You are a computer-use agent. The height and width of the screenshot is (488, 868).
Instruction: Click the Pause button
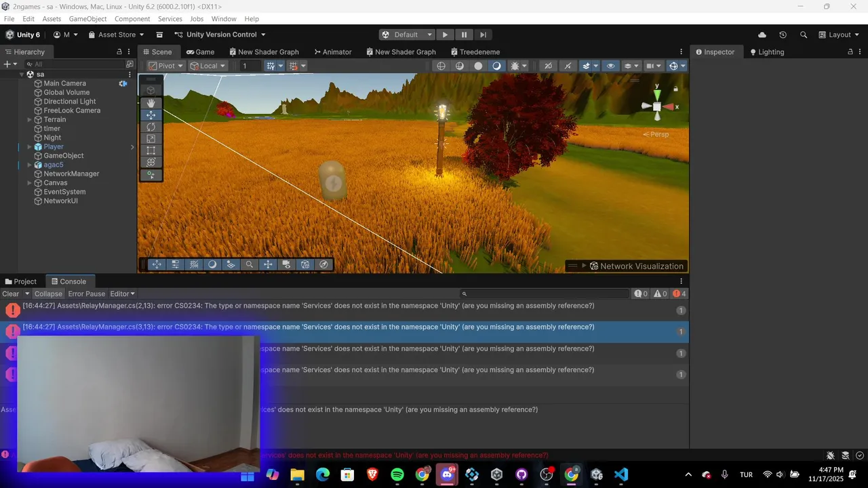click(x=464, y=35)
